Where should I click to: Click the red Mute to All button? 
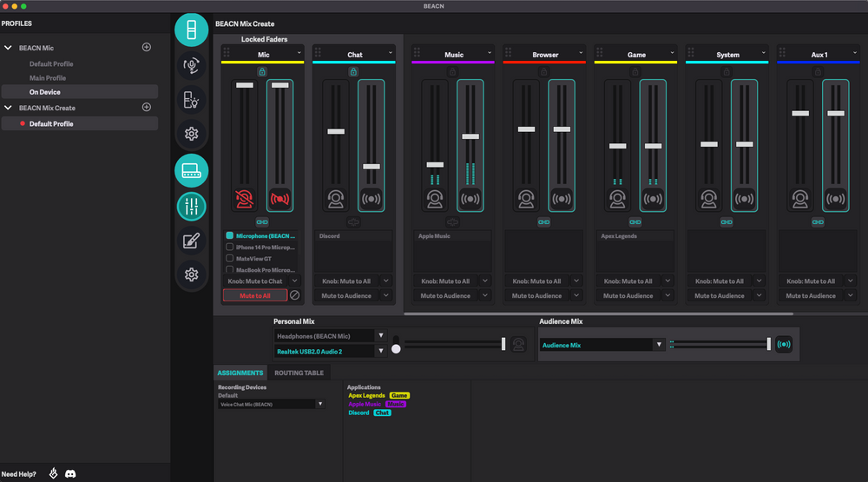point(255,295)
